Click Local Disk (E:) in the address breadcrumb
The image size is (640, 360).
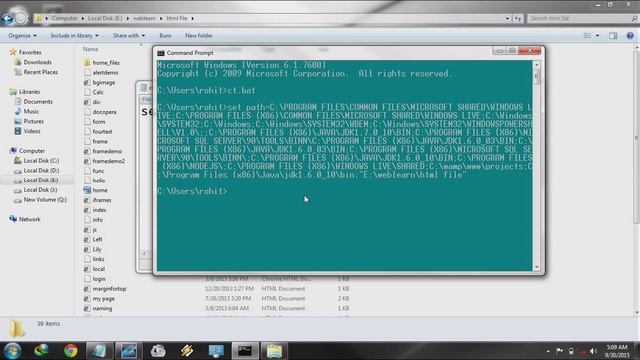105,18
